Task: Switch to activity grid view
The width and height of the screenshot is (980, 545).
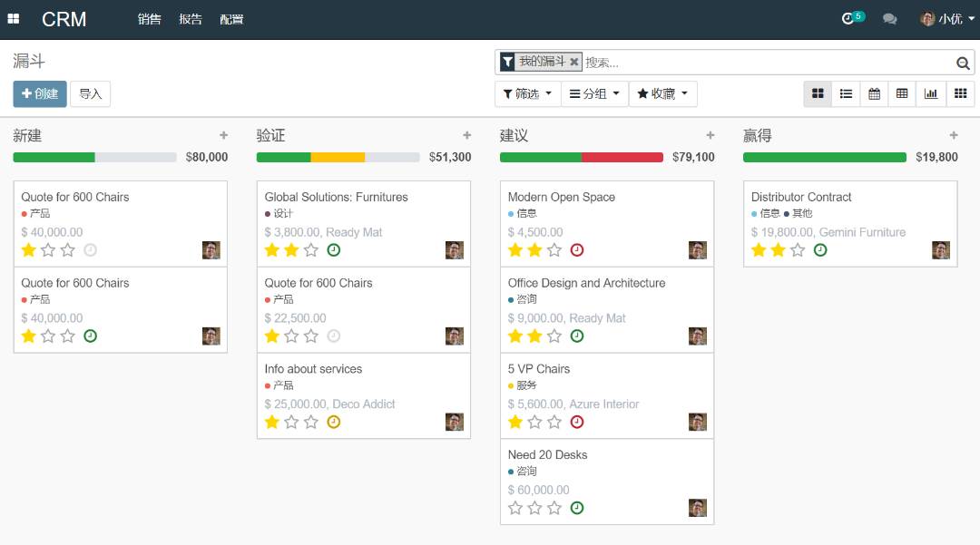Action: (x=961, y=93)
